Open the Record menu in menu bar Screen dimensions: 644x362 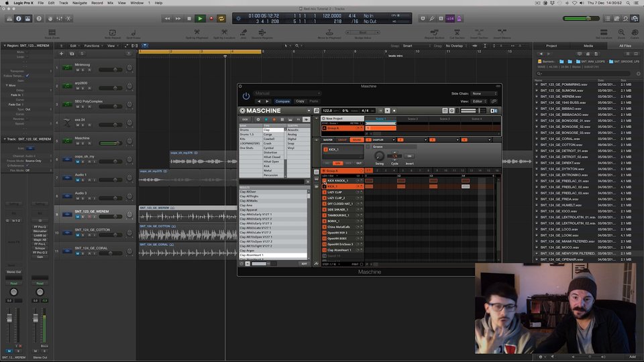click(x=97, y=3)
